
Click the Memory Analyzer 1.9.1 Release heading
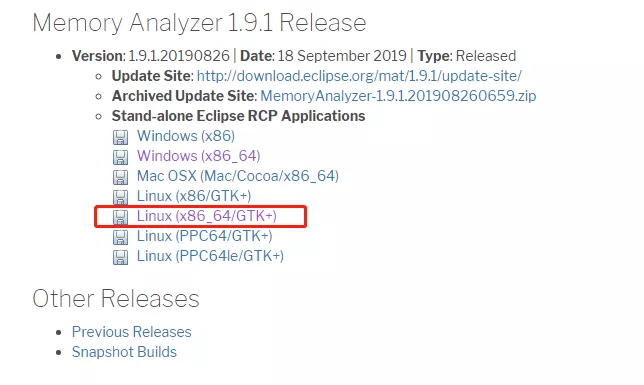[x=199, y=23]
